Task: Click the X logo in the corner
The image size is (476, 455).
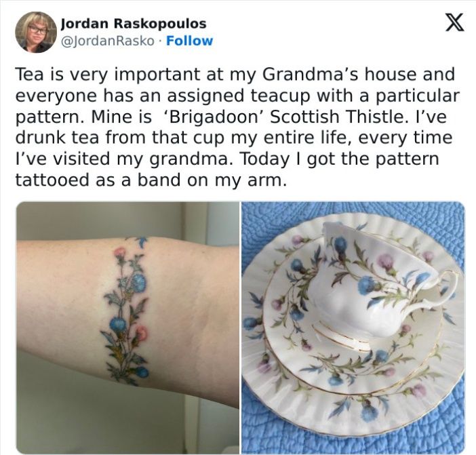Action: tap(454, 23)
